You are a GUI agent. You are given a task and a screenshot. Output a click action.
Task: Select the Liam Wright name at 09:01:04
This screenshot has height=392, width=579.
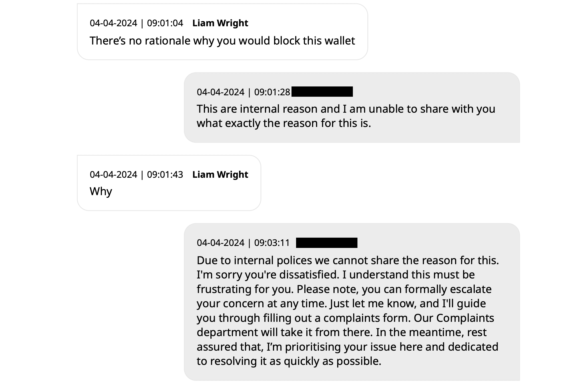pyautogui.click(x=220, y=23)
